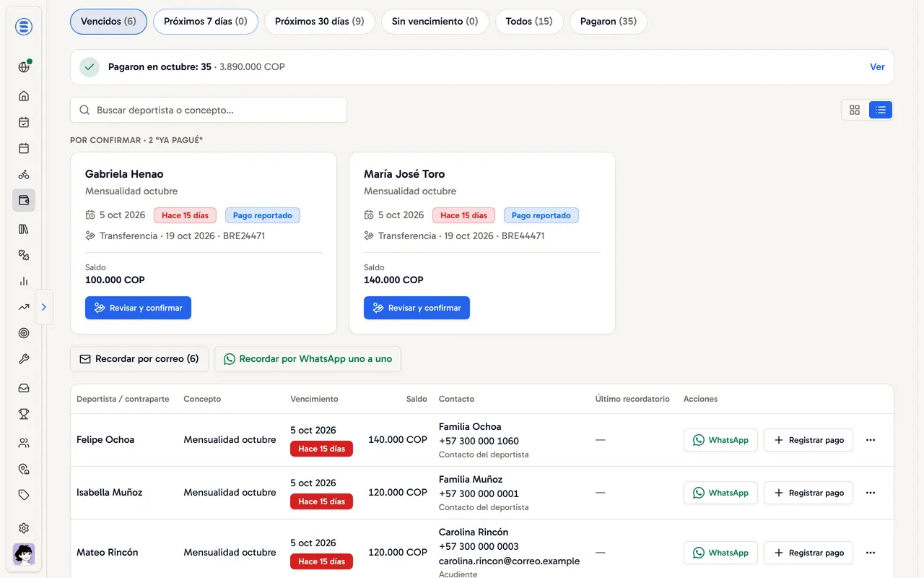This screenshot has width=924, height=578.
Task: Open the inbox tray icon in sidebar
Action: click(x=24, y=388)
